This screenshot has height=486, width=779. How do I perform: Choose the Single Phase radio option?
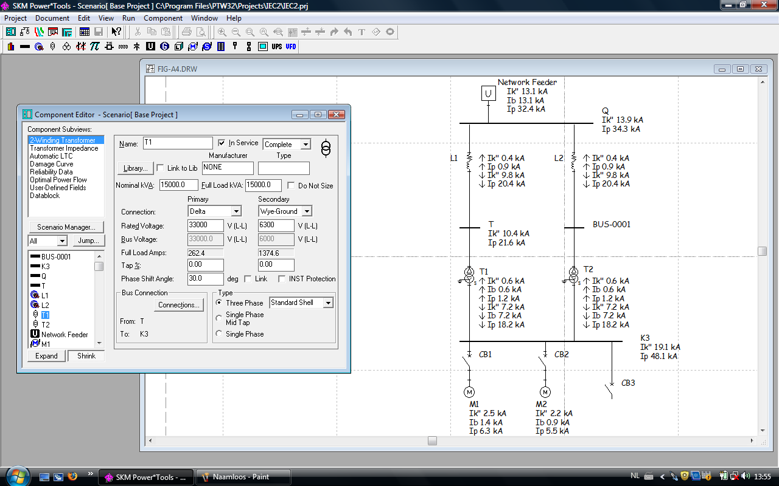click(219, 334)
